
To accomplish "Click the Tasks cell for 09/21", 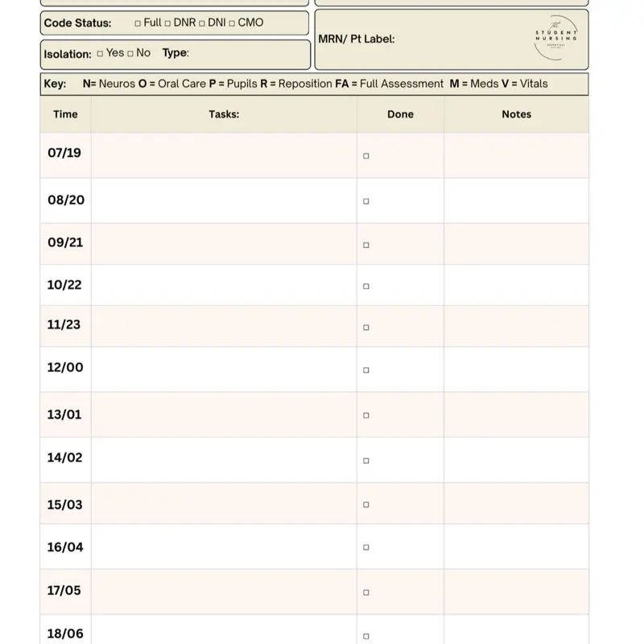I will [224, 243].
